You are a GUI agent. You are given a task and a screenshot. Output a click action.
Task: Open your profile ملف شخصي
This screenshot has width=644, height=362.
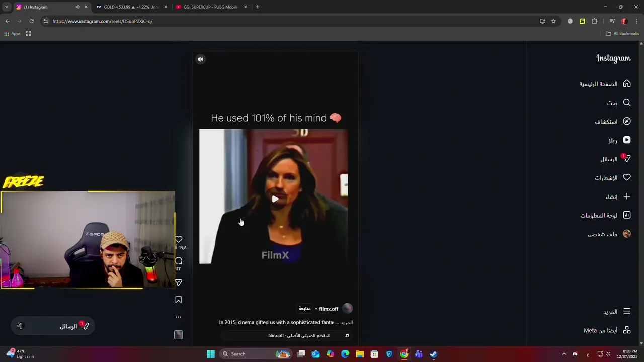[x=609, y=234]
